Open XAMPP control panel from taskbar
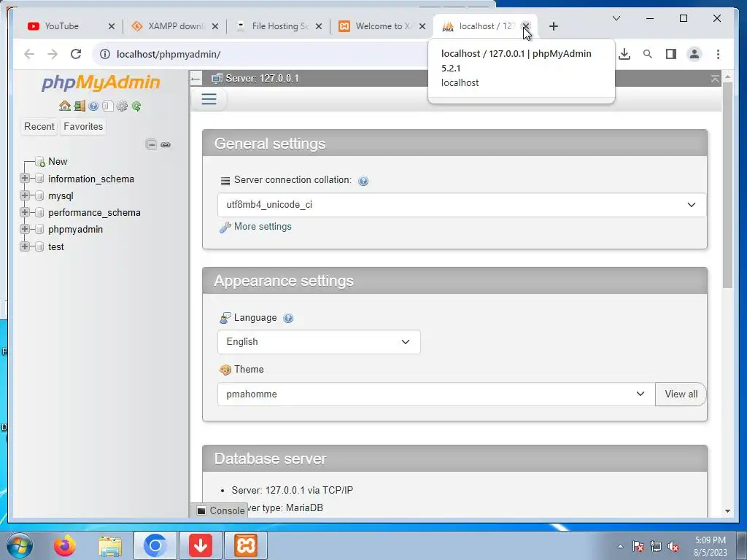The image size is (747, 560). 246,545
